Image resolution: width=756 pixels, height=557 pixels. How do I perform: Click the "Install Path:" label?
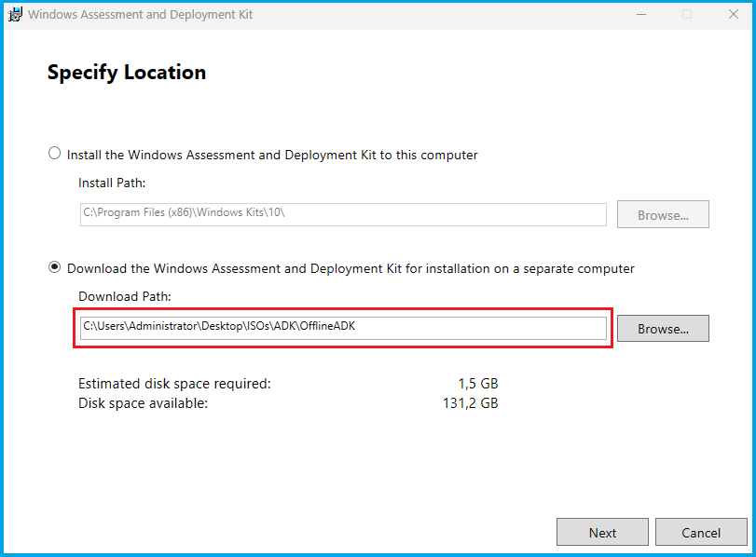[x=112, y=183]
